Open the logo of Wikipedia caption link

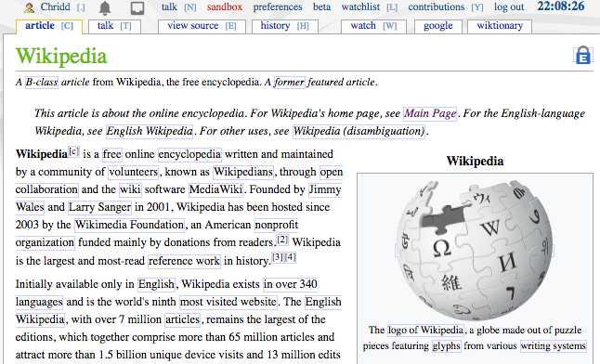point(426,330)
